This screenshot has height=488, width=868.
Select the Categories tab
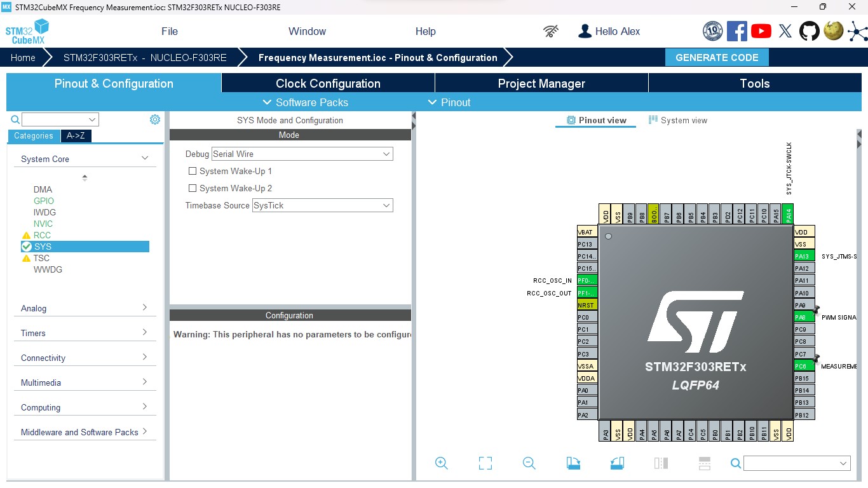pyautogui.click(x=34, y=135)
